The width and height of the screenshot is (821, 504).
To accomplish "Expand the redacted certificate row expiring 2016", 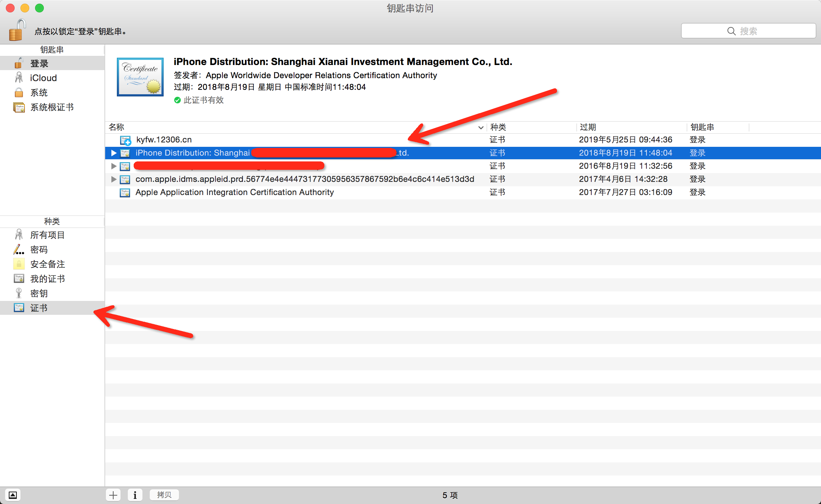I will [114, 166].
